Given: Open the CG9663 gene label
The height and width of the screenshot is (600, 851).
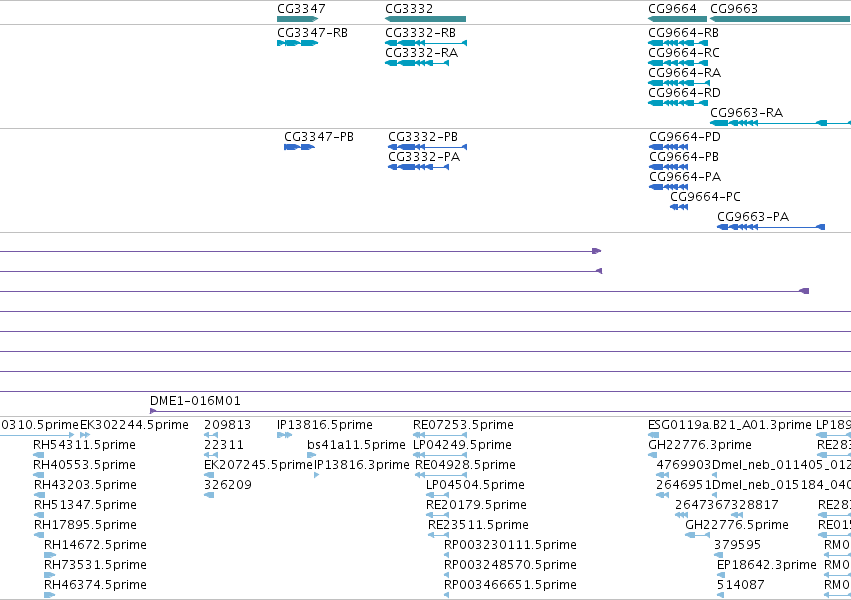Looking at the screenshot, I should coord(734,9).
